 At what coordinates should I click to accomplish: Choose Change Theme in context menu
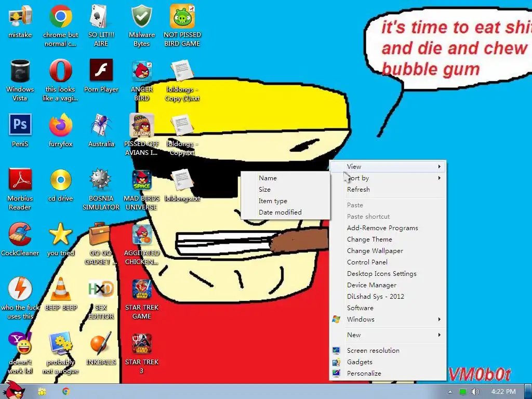click(388, 240)
